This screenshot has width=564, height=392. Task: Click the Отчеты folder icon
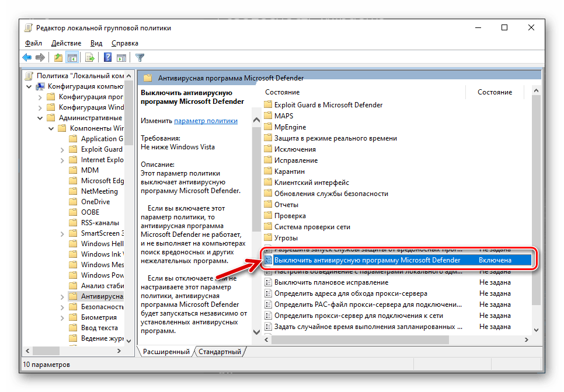(x=268, y=205)
